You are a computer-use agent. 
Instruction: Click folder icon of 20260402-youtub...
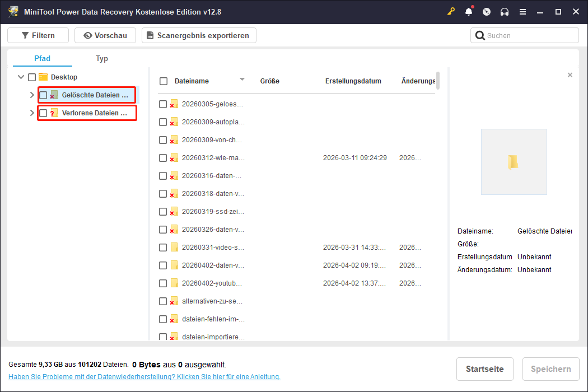174,283
